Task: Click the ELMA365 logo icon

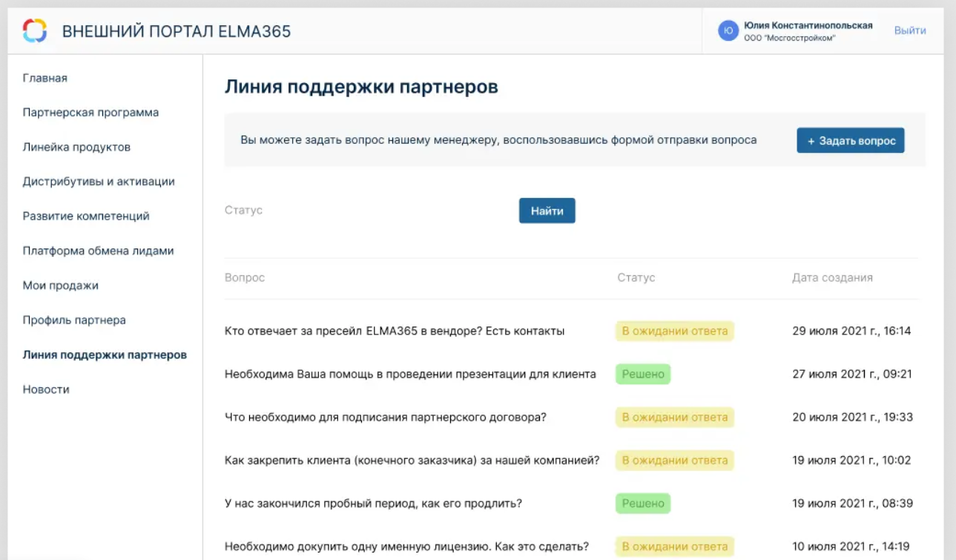Action: point(35,31)
